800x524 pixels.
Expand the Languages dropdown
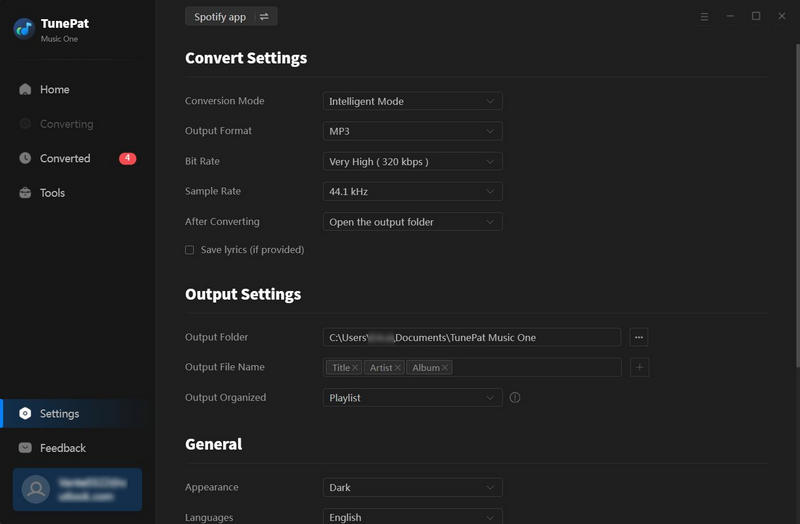pyautogui.click(x=412, y=517)
